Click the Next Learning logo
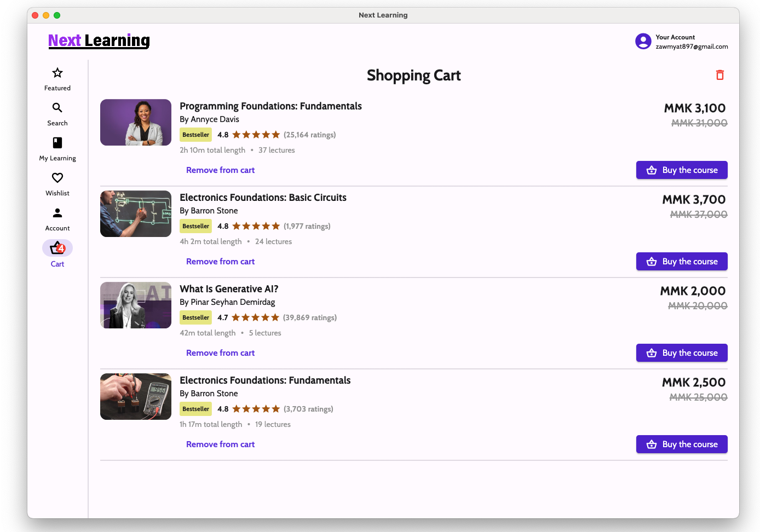This screenshot has height=532, width=760. coord(99,41)
